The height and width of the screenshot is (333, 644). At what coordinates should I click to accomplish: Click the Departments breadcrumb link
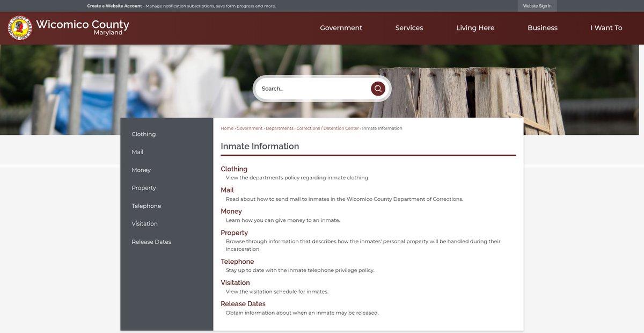(280, 128)
